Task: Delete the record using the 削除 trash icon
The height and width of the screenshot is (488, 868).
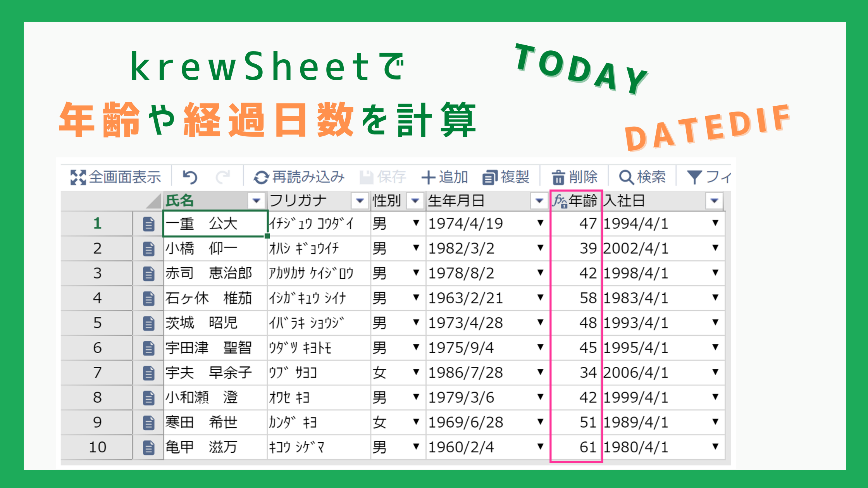Action: pyautogui.click(x=558, y=177)
